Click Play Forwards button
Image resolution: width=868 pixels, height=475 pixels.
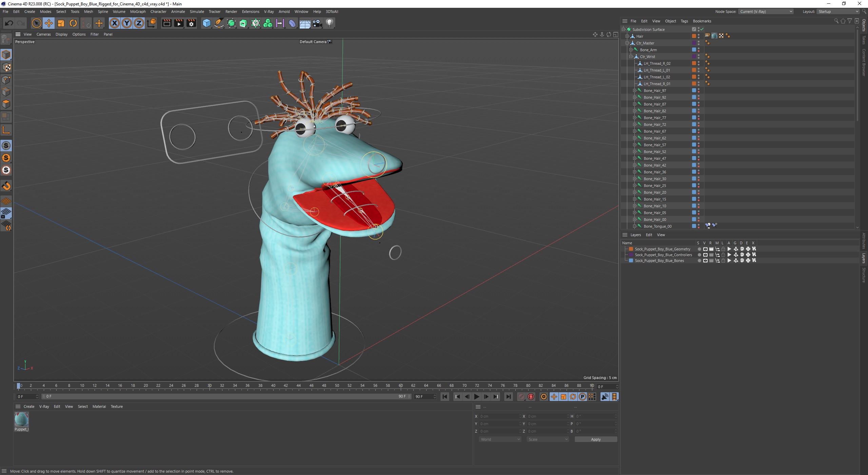(476, 397)
